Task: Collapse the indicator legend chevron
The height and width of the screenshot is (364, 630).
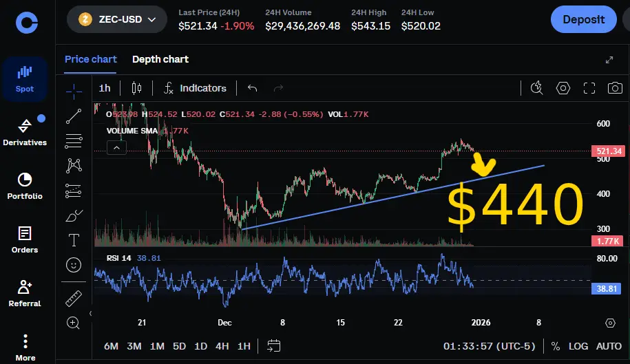Action: pos(116,148)
